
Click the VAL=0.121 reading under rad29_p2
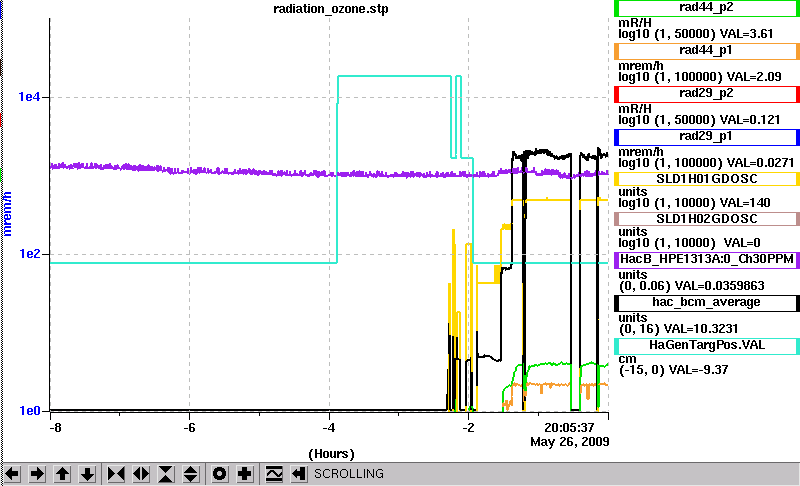750,120
